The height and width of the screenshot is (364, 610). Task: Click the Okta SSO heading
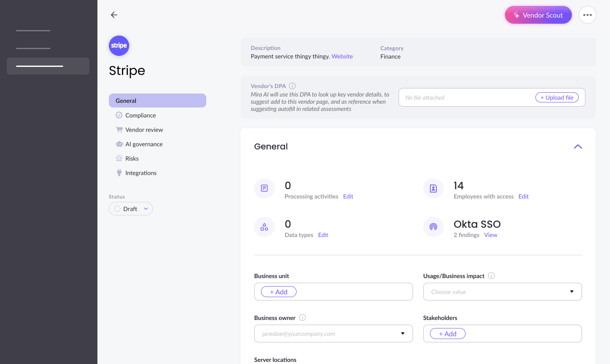click(477, 224)
